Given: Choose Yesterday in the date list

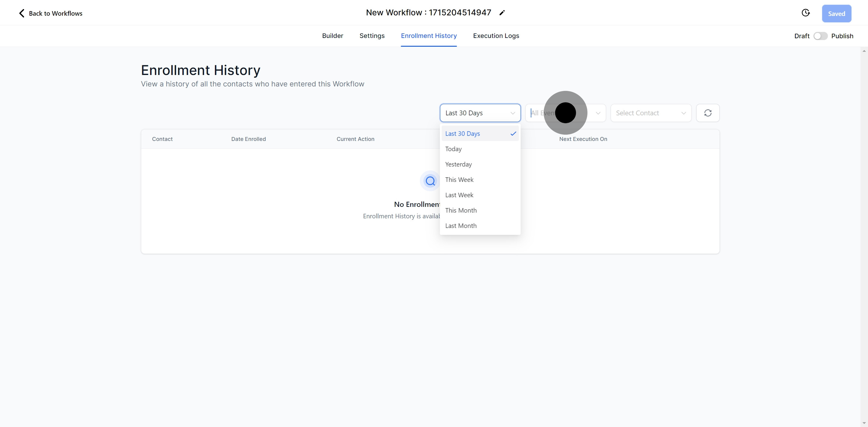Looking at the screenshot, I should [x=458, y=164].
